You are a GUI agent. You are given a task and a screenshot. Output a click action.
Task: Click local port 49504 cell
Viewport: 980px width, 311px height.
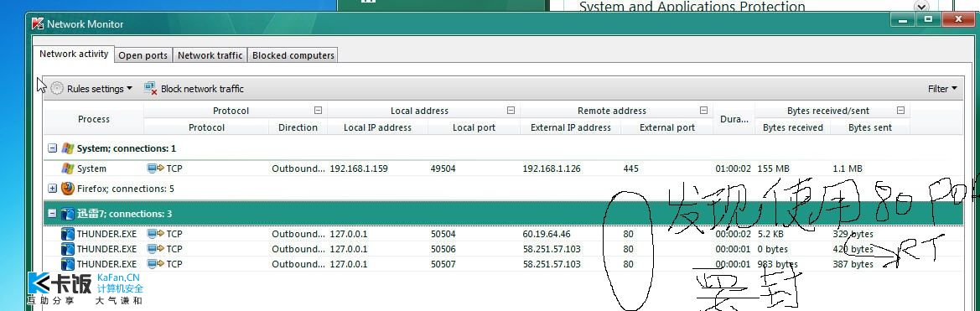(443, 168)
